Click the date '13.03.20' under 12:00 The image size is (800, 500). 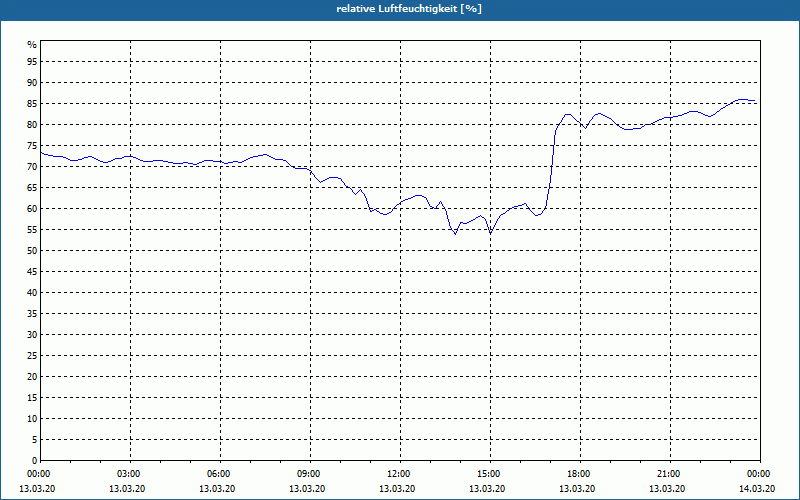click(x=397, y=489)
